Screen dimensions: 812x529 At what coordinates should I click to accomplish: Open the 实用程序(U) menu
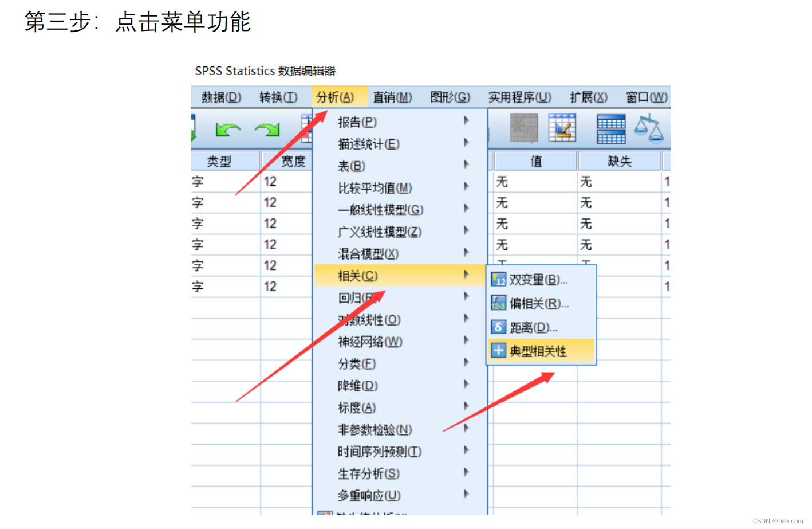click(519, 97)
